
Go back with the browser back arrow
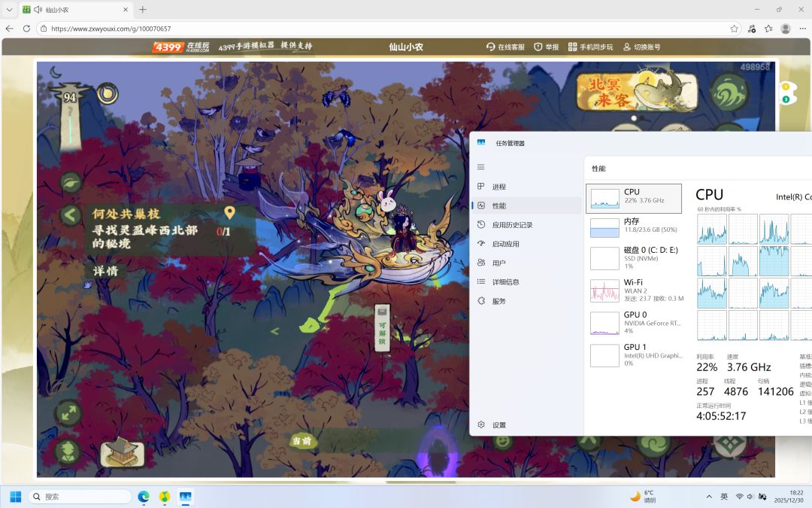tap(9, 29)
